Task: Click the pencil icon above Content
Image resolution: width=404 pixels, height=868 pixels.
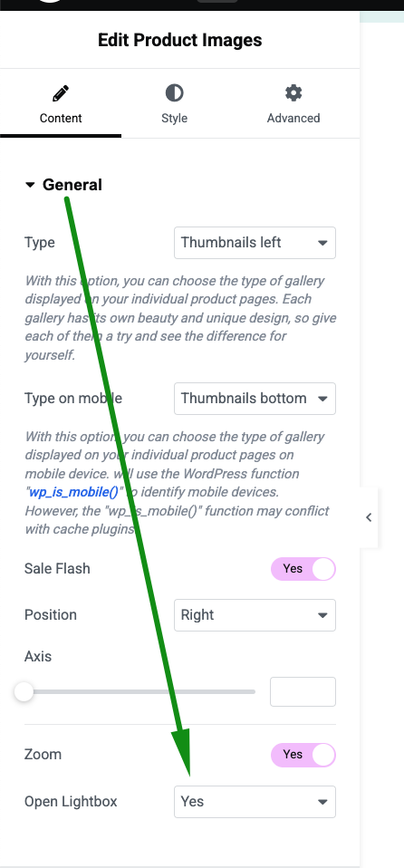Action: (61, 93)
